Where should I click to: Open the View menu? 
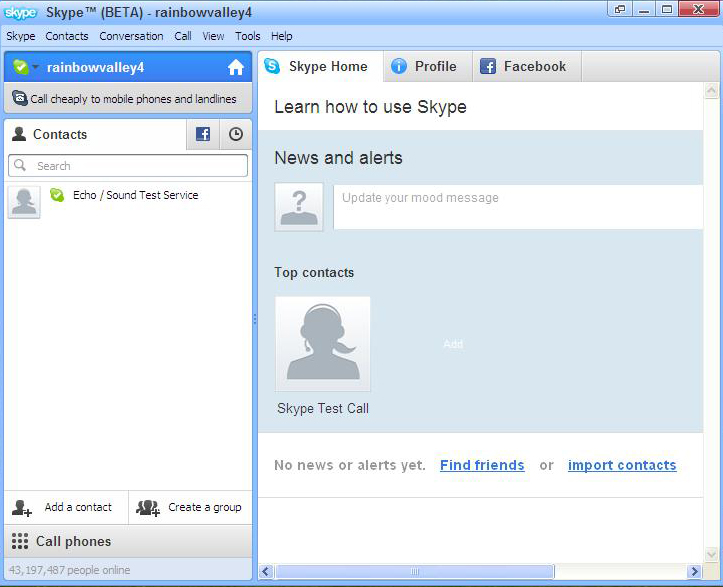tap(213, 36)
